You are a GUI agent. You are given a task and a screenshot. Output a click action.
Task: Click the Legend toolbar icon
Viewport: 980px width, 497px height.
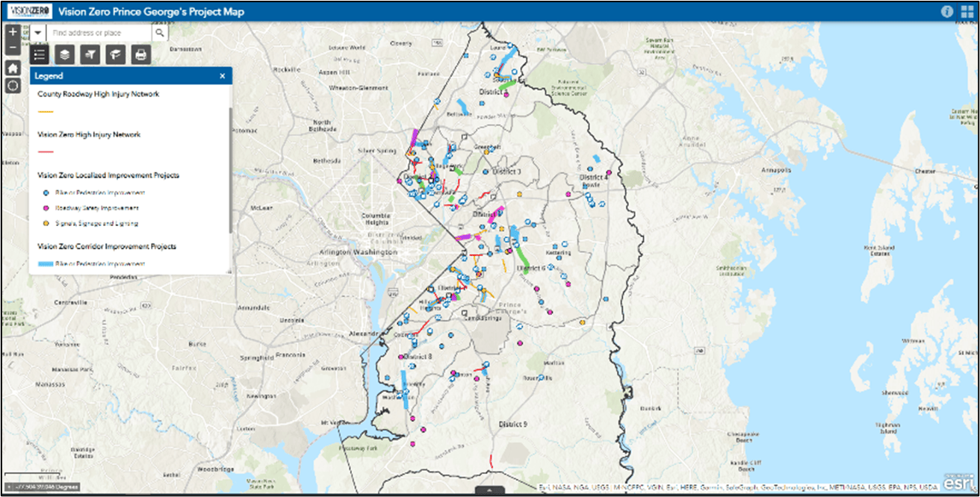(x=39, y=54)
